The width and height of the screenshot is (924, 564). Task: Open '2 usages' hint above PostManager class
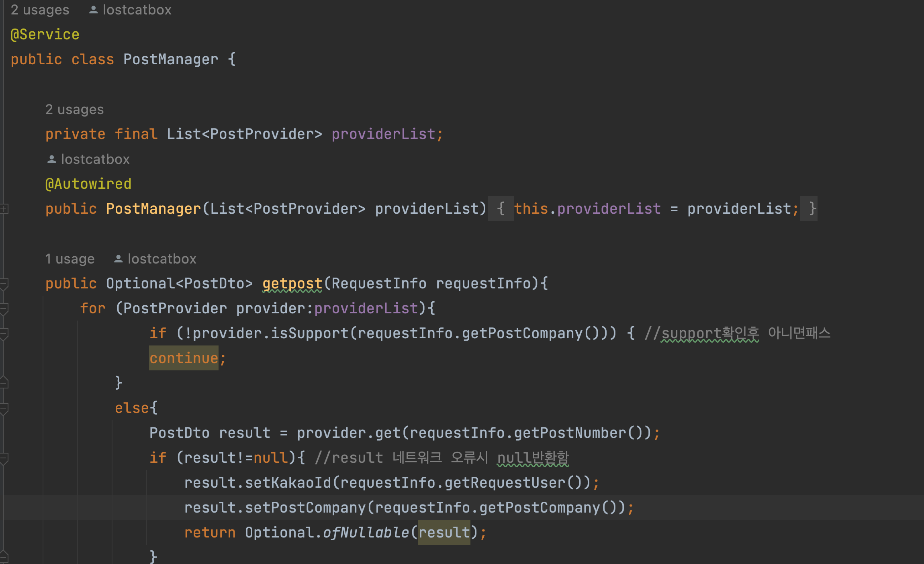(40, 10)
